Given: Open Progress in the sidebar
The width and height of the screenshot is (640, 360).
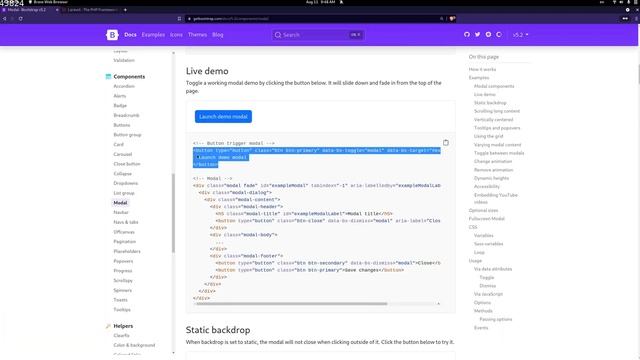Looking at the screenshot, I should (123, 271).
